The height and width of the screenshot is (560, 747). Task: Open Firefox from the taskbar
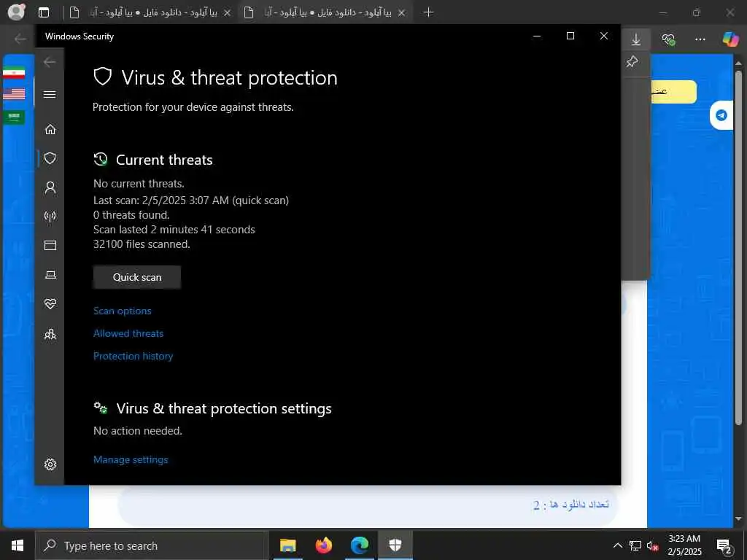323,545
